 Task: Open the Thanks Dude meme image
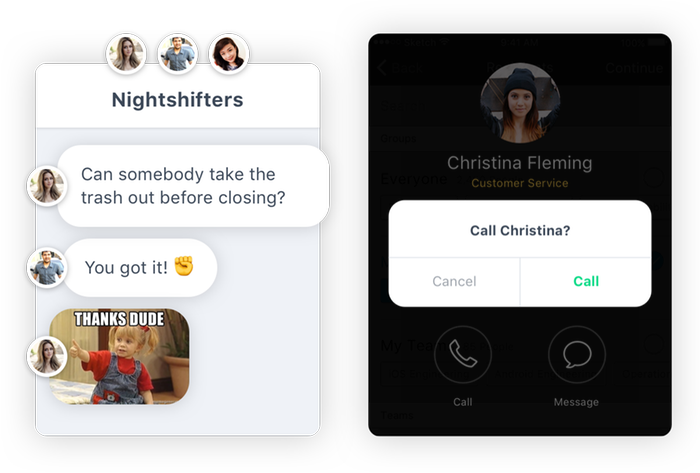(x=120, y=357)
